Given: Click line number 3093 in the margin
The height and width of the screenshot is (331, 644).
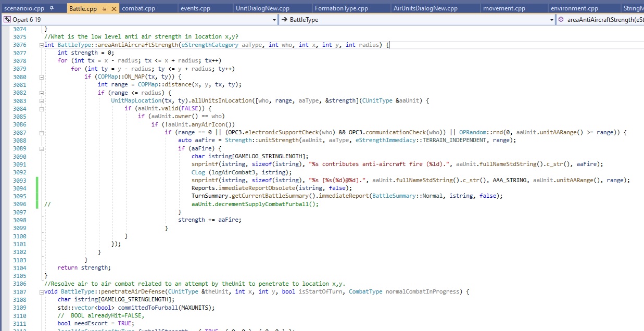Looking at the screenshot, I should (19, 181).
